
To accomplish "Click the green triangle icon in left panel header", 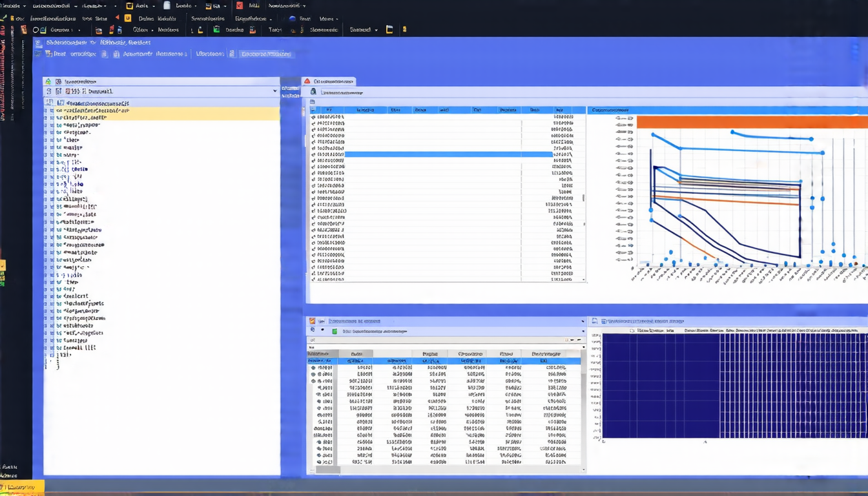I will pyautogui.click(x=48, y=82).
